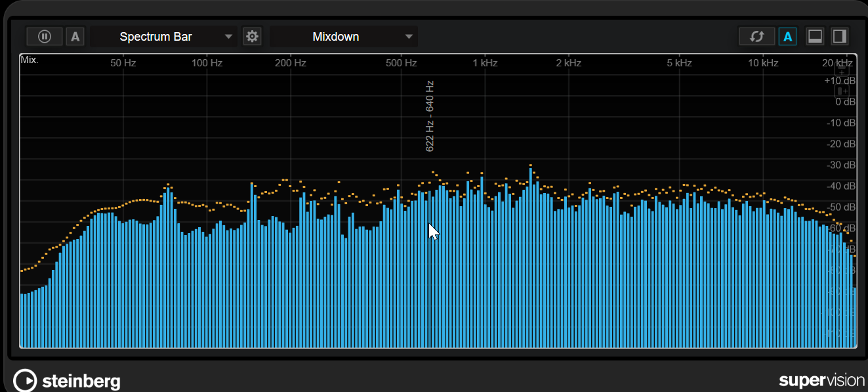Click the 1 kHz frequency axis label
This screenshot has height=392, width=868.
[x=485, y=63]
